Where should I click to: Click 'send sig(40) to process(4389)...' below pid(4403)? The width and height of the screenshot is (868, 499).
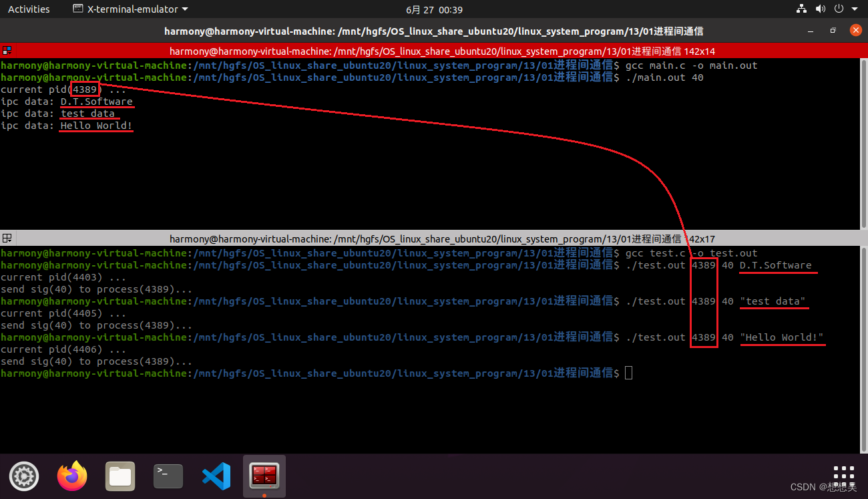point(97,289)
